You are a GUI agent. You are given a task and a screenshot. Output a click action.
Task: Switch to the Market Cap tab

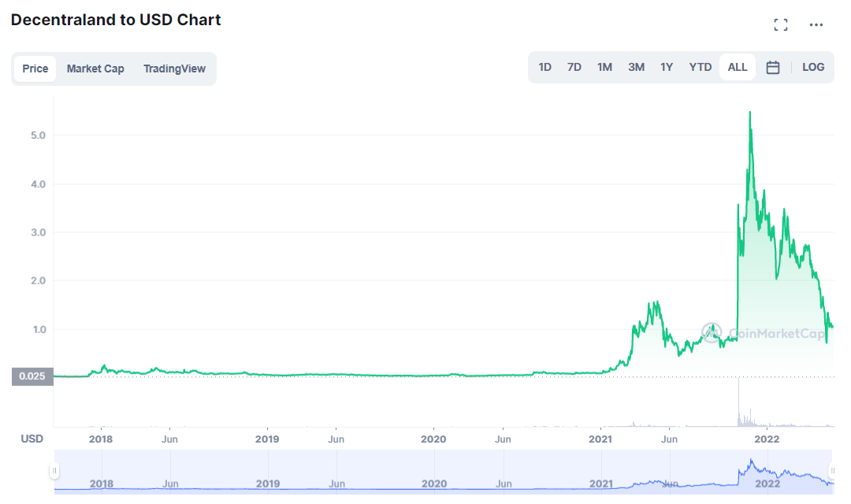click(95, 69)
